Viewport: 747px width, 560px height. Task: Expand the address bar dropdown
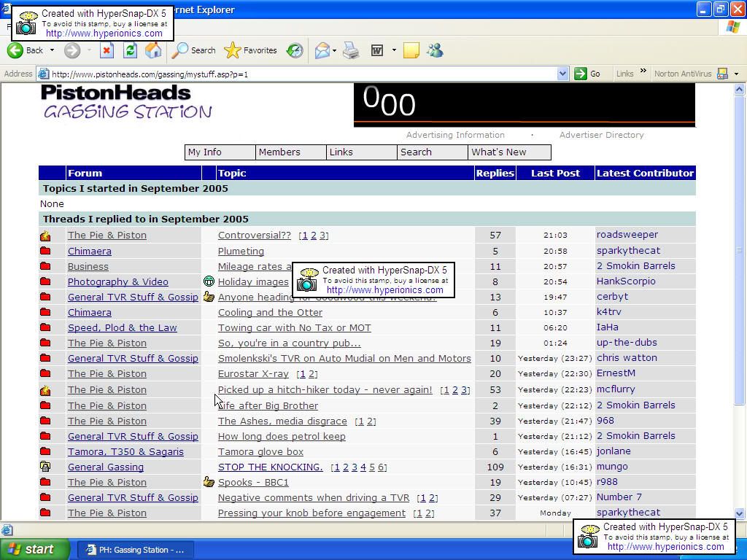pyautogui.click(x=562, y=74)
